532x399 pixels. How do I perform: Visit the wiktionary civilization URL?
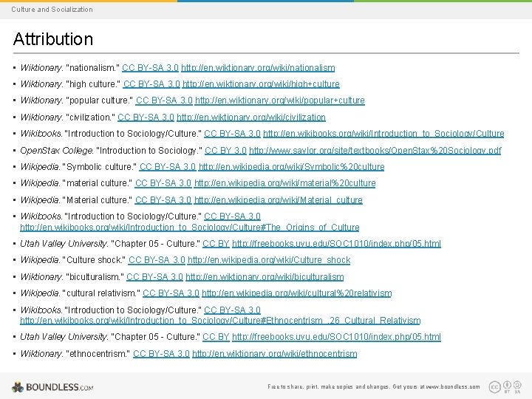click(251, 117)
